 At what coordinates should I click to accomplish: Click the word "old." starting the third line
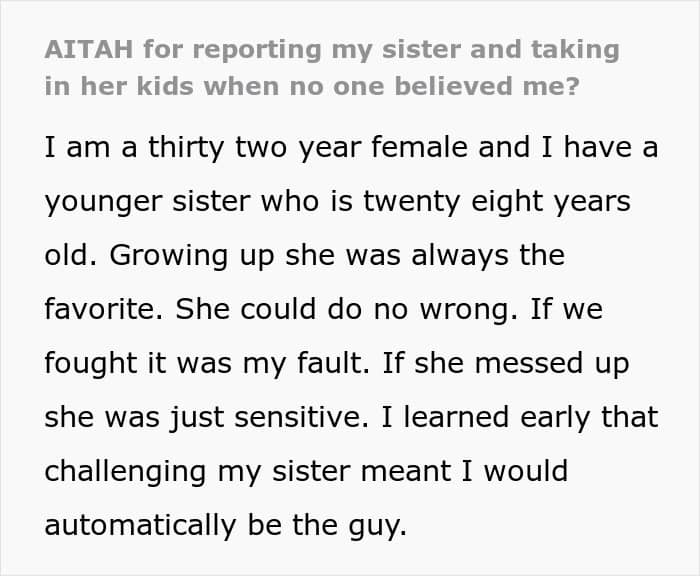pos(71,255)
